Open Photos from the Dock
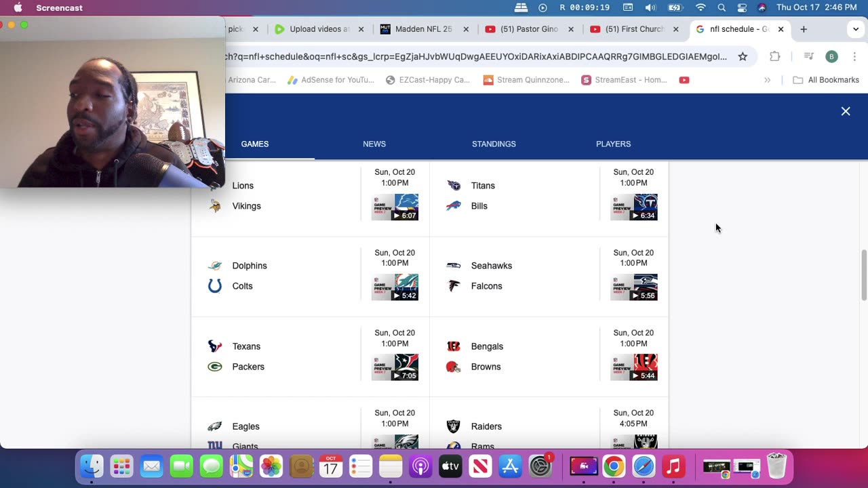The image size is (868, 488). (x=271, y=466)
